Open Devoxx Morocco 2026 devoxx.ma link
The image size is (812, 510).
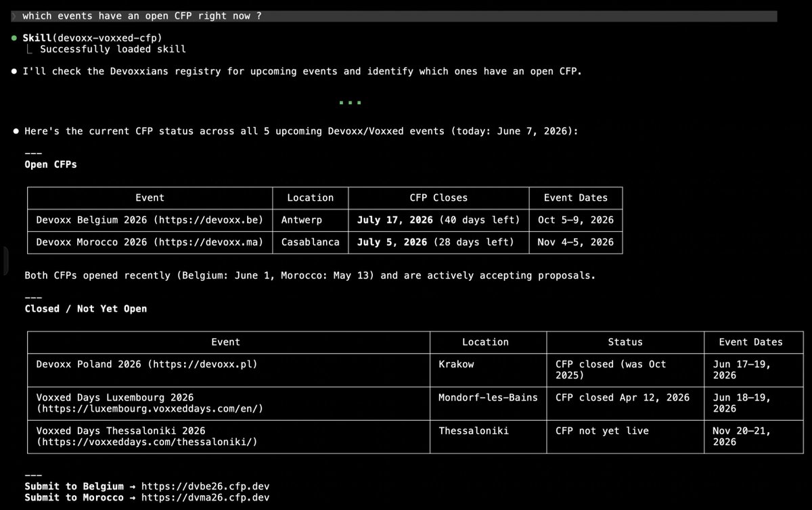coord(208,242)
